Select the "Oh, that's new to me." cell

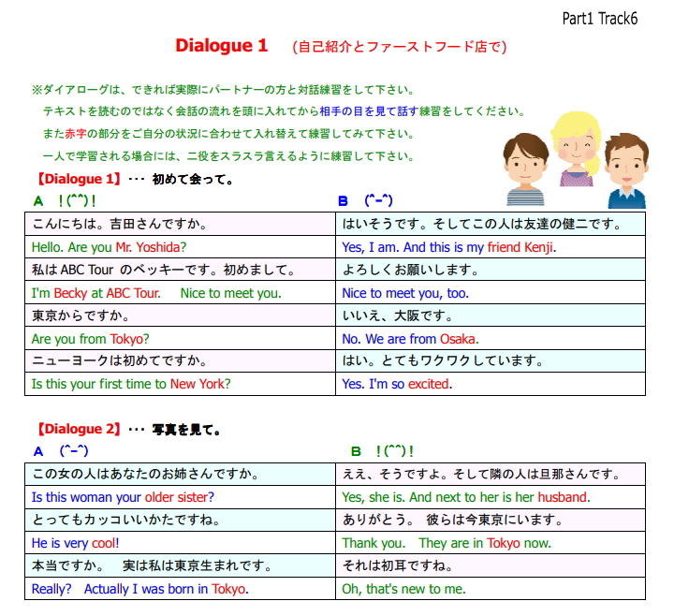tap(403, 589)
